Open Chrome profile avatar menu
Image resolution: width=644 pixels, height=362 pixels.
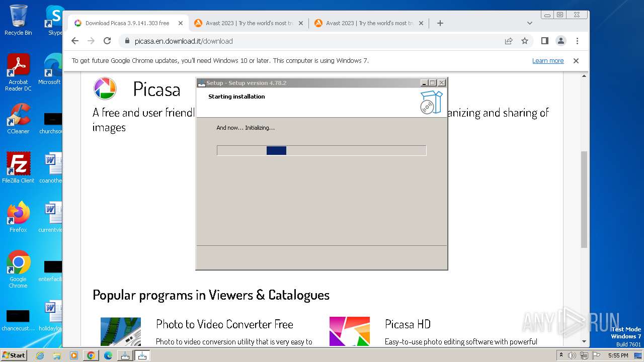pyautogui.click(x=560, y=41)
